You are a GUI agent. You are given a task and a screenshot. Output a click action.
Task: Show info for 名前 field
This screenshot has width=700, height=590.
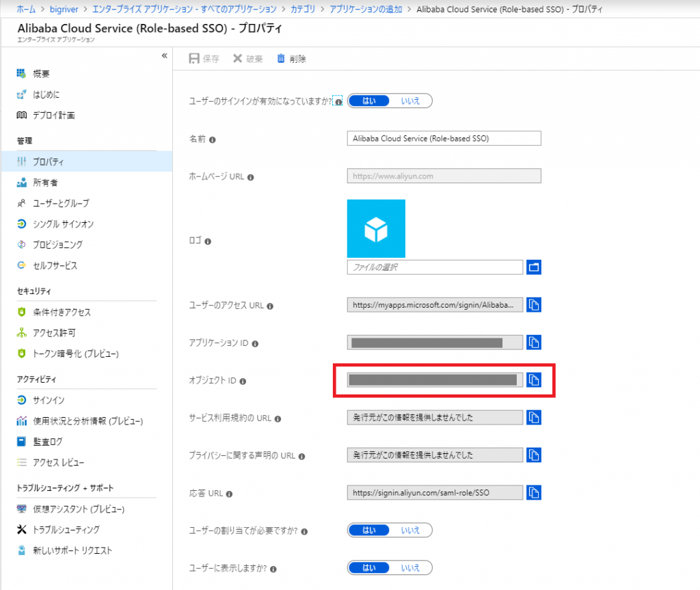pos(213,139)
